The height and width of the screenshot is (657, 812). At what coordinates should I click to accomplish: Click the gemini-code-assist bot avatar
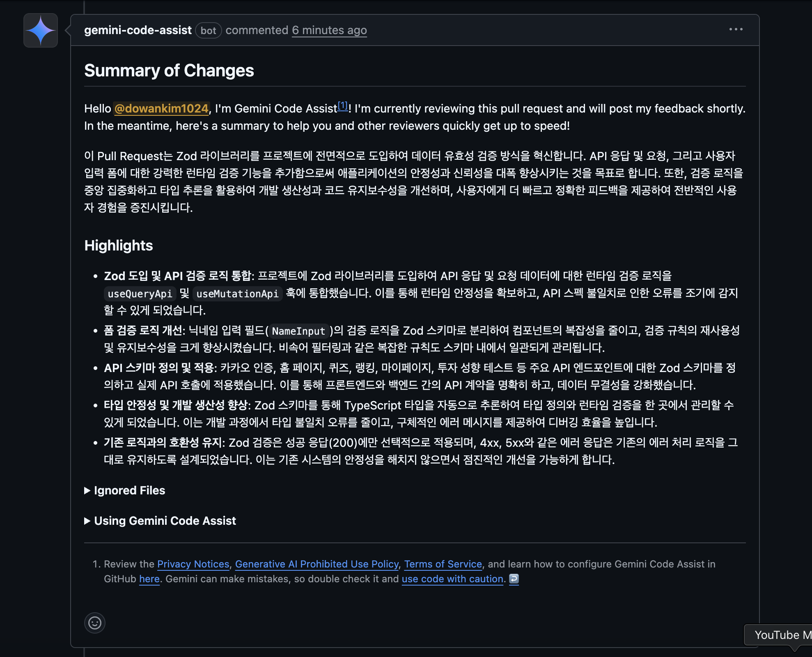[x=40, y=30]
